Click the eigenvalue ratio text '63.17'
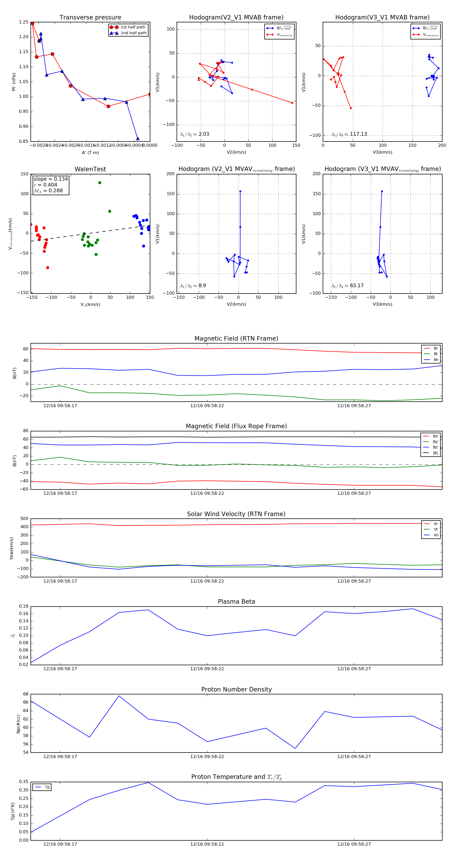The image size is (473, 868). [357, 286]
